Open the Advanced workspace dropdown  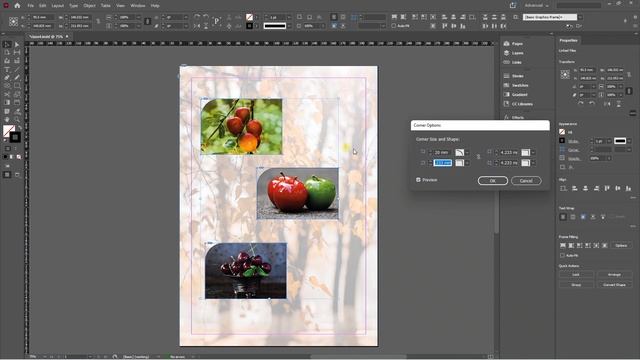pos(536,6)
